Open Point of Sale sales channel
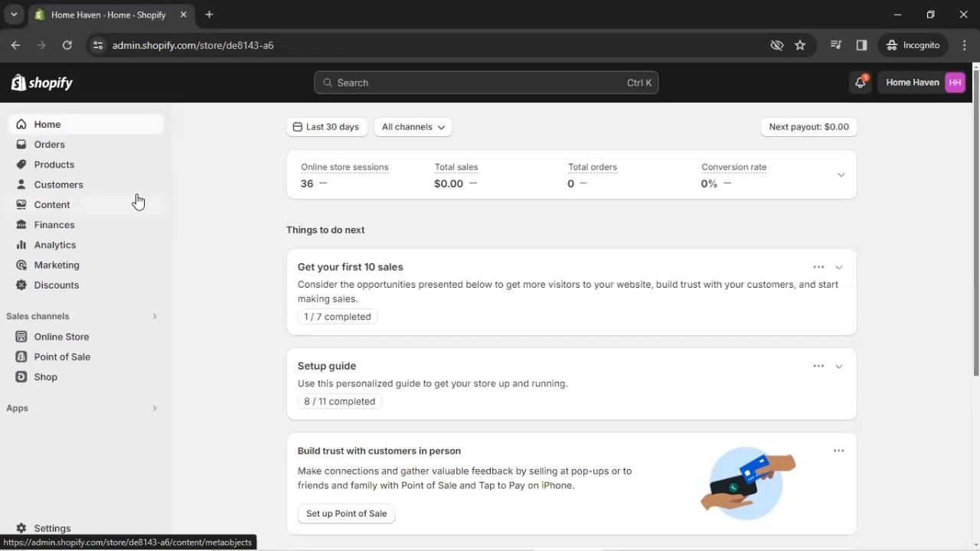 click(62, 357)
